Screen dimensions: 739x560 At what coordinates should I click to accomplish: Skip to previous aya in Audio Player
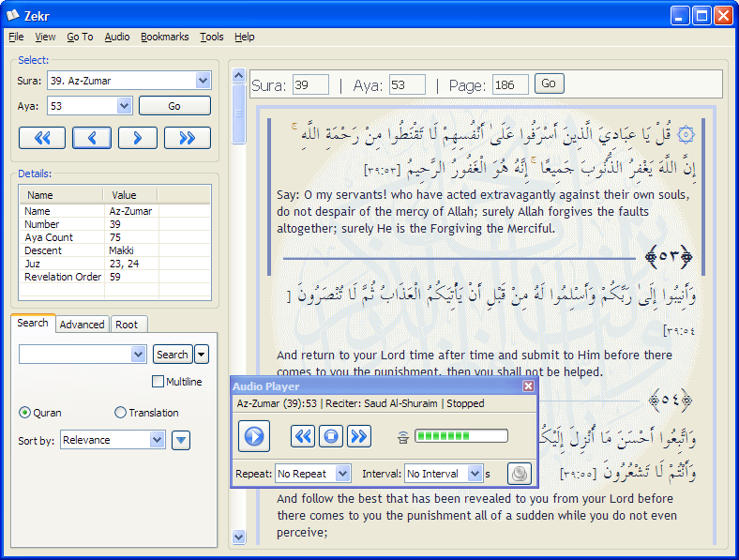303,436
